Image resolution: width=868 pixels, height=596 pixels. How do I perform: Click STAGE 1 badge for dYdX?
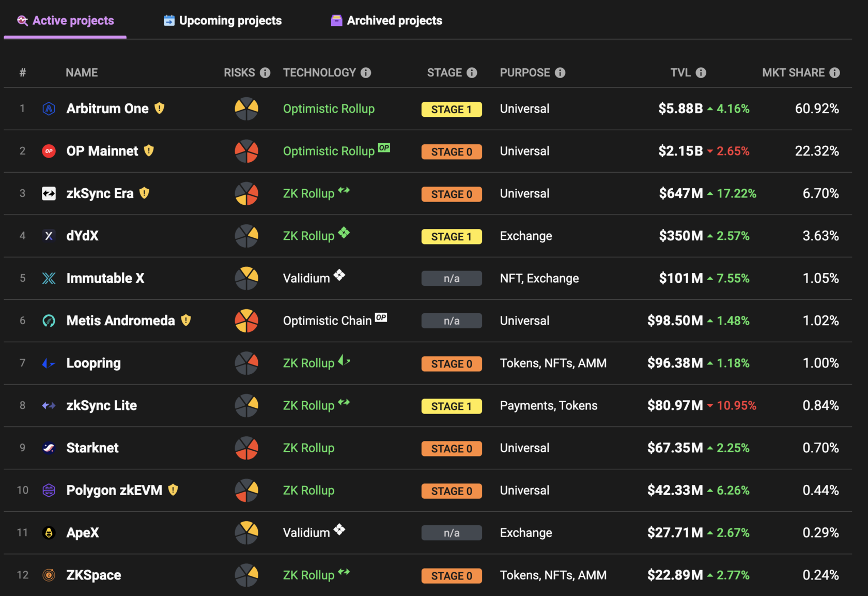[452, 236]
